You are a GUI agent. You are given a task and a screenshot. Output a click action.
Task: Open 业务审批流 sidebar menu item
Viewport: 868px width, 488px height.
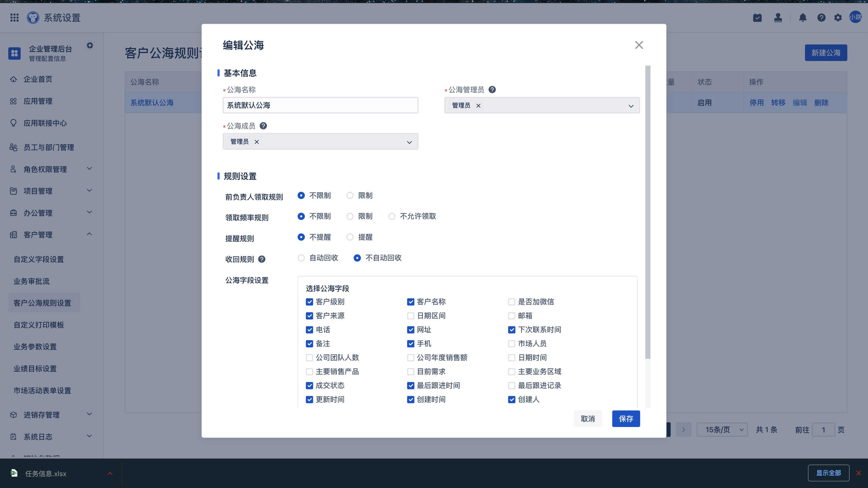31,281
